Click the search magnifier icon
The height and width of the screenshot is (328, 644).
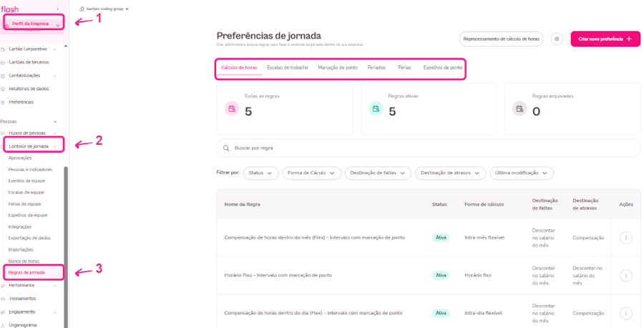(226, 148)
